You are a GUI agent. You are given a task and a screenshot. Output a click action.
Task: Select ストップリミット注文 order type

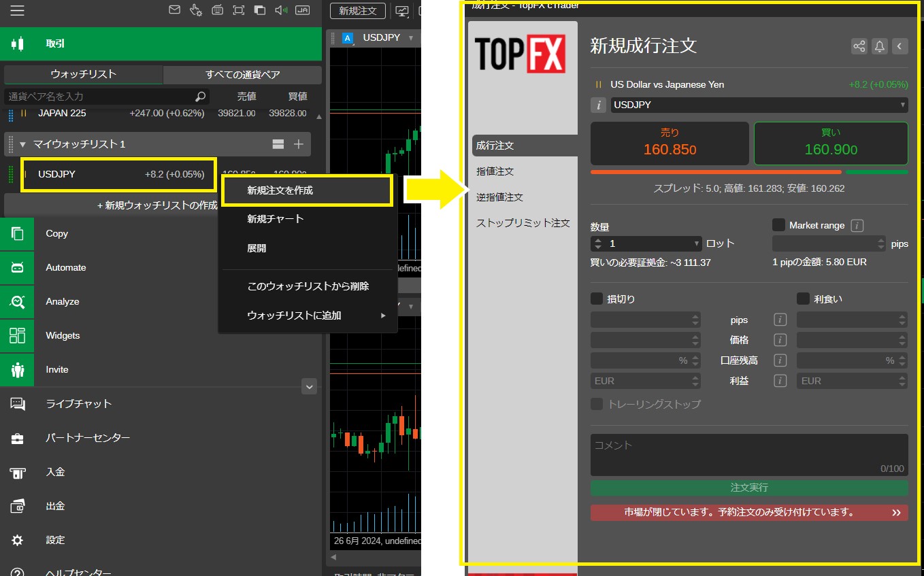(x=523, y=223)
